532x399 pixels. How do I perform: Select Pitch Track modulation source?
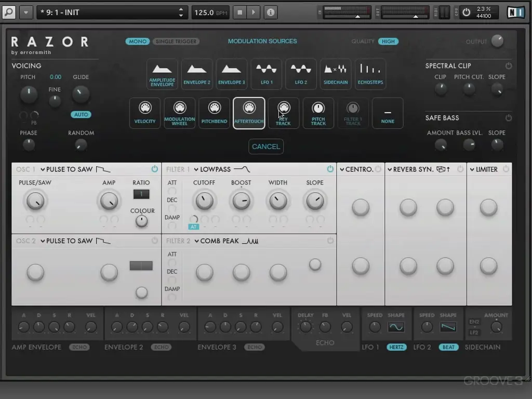[x=318, y=113]
